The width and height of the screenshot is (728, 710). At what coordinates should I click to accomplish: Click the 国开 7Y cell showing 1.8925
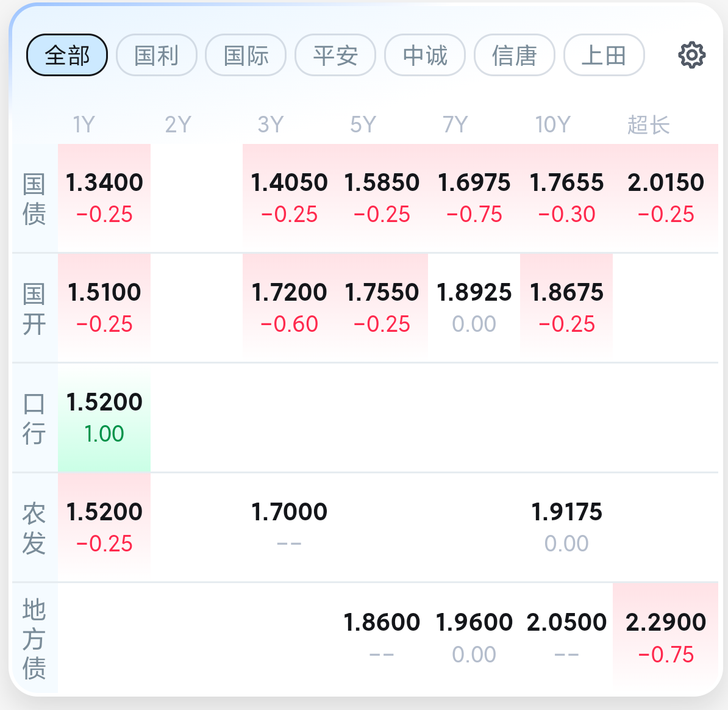click(474, 307)
